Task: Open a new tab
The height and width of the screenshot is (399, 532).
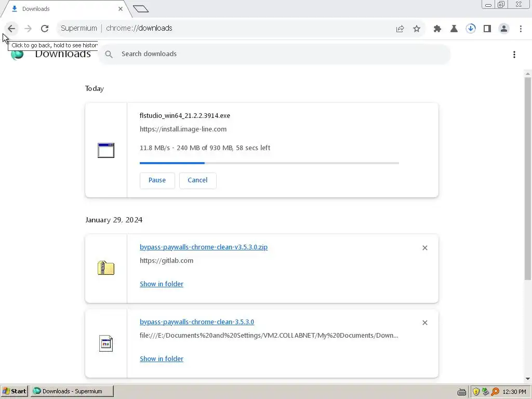Action: pyautogui.click(x=141, y=9)
